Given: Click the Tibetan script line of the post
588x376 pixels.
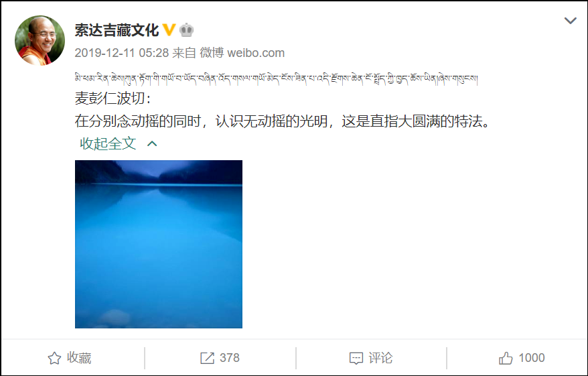Looking at the screenshot, I should 276,78.
